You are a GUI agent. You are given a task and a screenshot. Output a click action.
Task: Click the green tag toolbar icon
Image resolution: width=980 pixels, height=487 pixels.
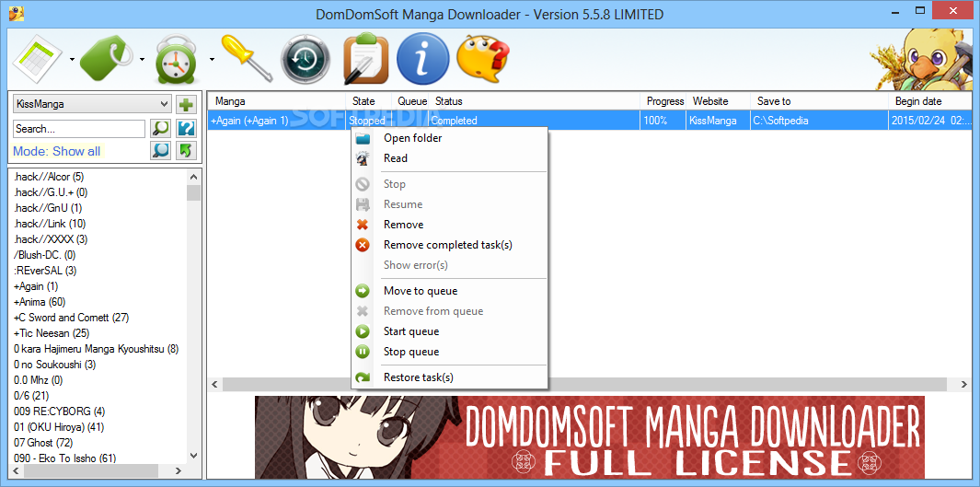click(x=107, y=60)
